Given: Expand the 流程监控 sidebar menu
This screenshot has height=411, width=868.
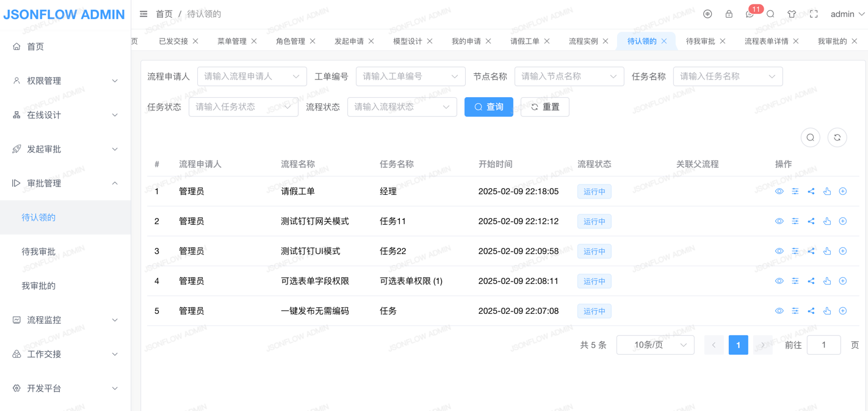Looking at the screenshot, I should [x=65, y=320].
